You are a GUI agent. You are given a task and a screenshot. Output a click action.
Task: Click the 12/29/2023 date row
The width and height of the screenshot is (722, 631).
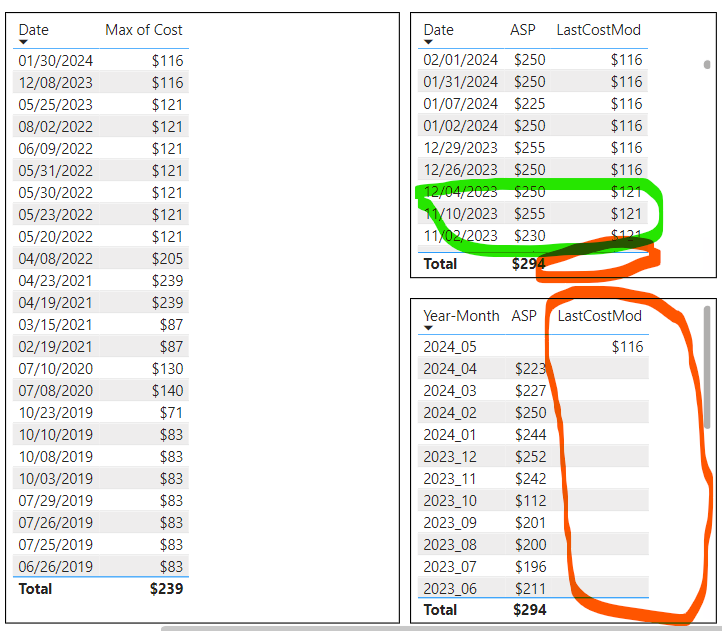[x=533, y=147]
